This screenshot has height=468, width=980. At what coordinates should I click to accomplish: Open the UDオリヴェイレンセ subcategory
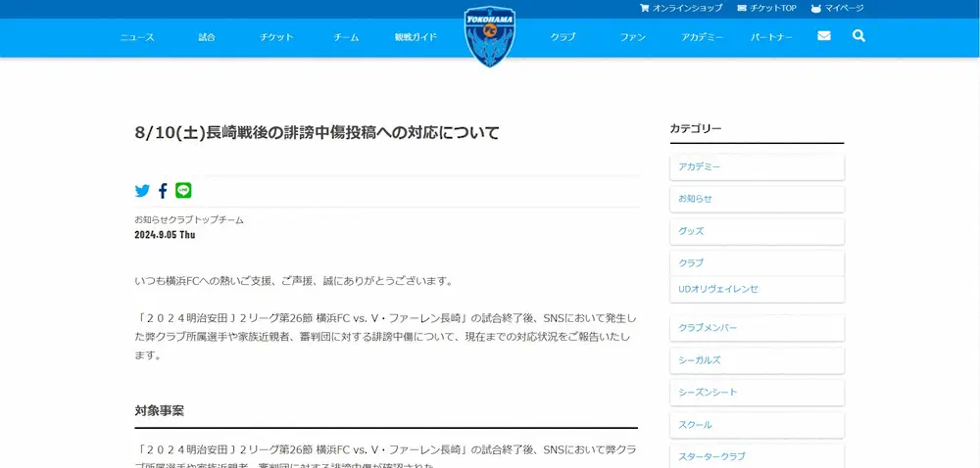pyautogui.click(x=757, y=290)
